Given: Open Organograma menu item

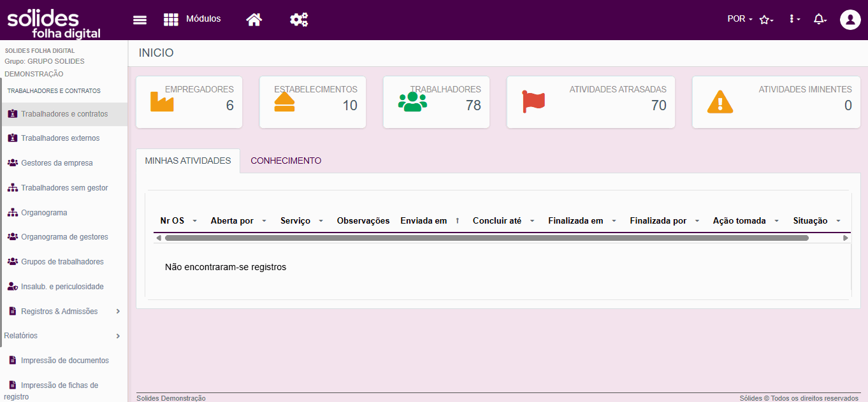Looking at the screenshot, I should pos(64,213).
